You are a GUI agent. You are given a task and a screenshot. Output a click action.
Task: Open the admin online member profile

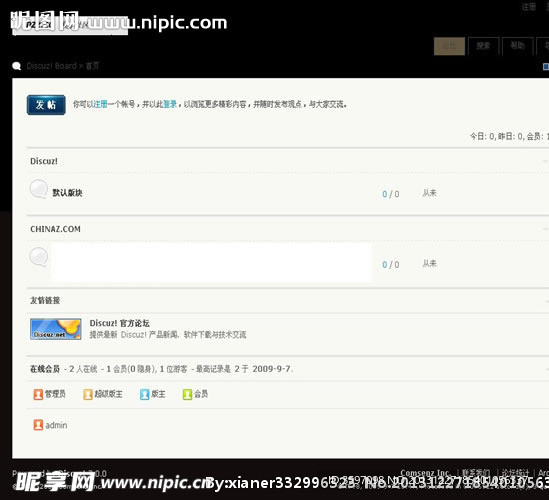pos(56,425)
